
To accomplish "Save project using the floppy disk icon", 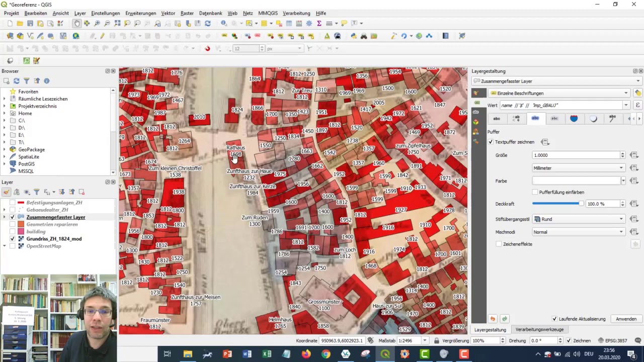I will 30,23.
